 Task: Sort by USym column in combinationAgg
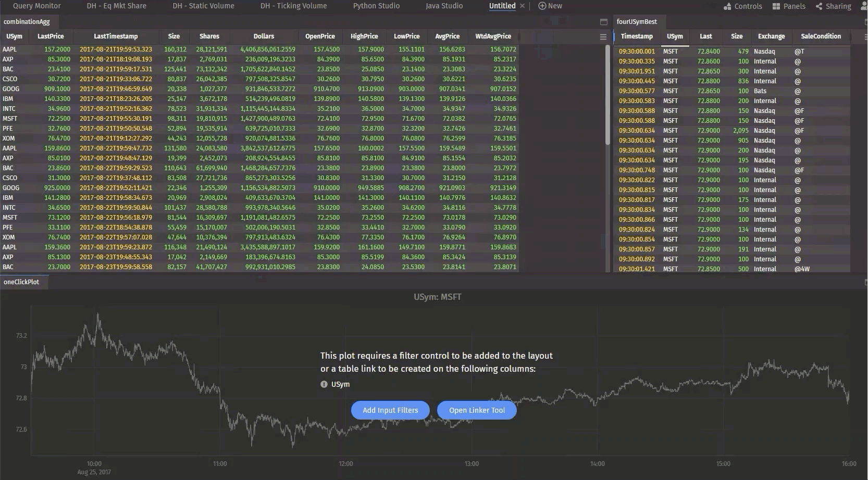tap(15, 36)
